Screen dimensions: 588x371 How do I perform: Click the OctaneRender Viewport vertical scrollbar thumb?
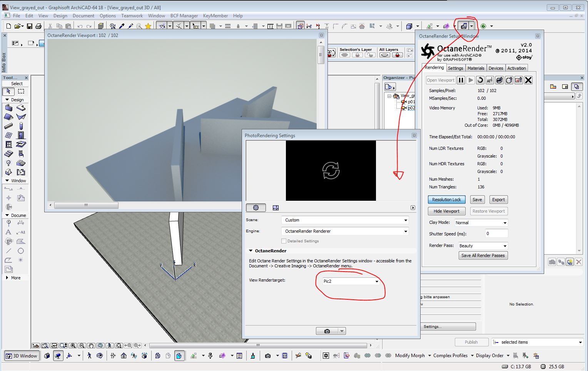(x=320, y=55)
